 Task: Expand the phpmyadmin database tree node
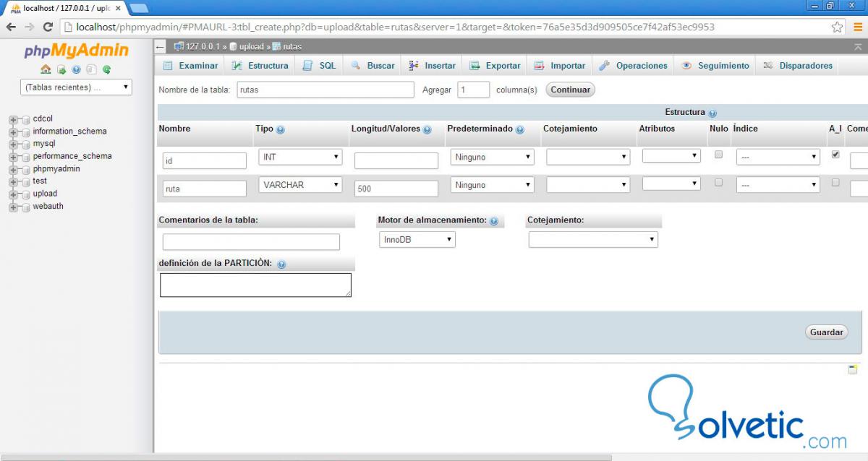pyautogui.click(x=13, y=170)
